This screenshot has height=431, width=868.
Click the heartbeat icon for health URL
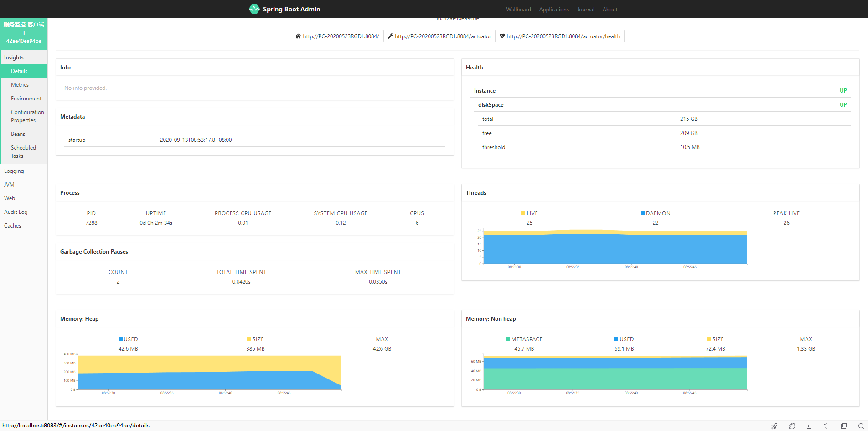pos(502,36)
